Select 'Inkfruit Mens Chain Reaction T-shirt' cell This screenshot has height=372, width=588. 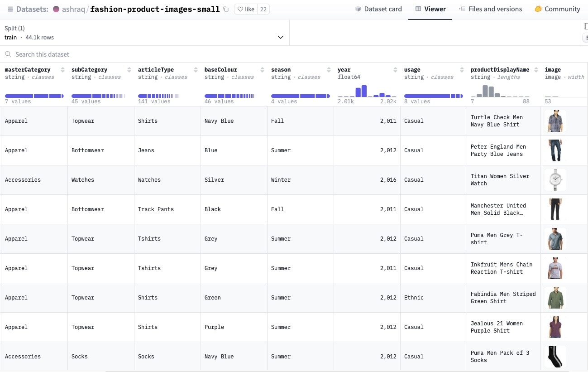point(504,268)
